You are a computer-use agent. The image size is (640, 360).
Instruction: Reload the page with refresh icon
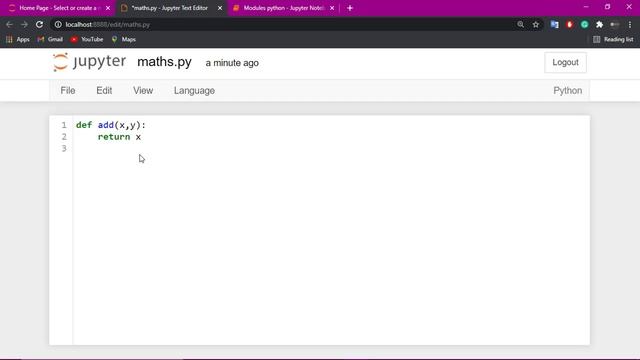(x=39, y=24)
